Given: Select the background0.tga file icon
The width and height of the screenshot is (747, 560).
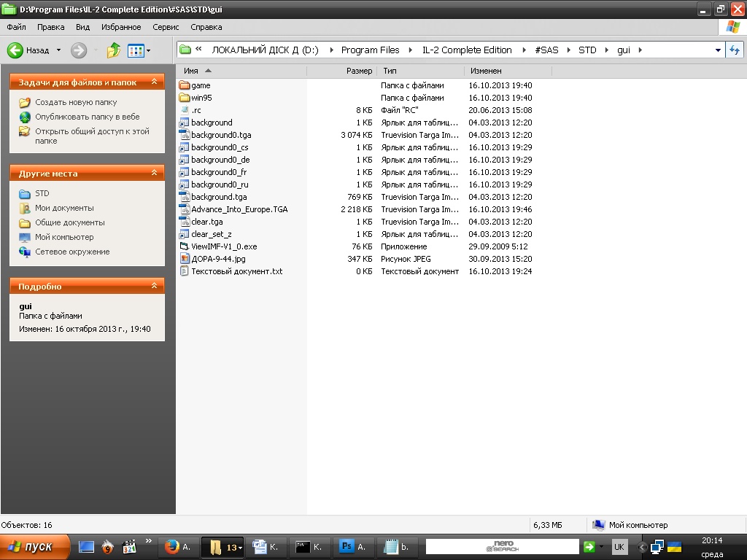Looking at the screenshot, I should tap(185, 135).
